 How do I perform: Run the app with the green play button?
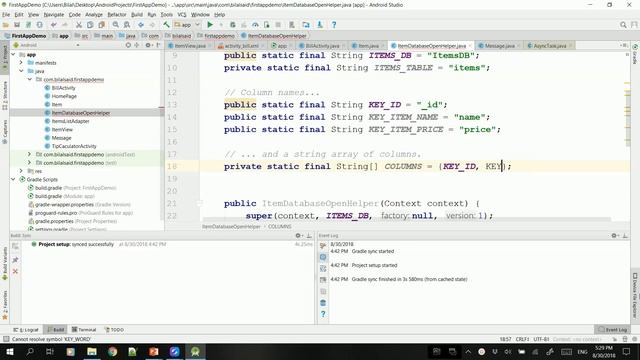pyautogui.click(x=210, y=25)
